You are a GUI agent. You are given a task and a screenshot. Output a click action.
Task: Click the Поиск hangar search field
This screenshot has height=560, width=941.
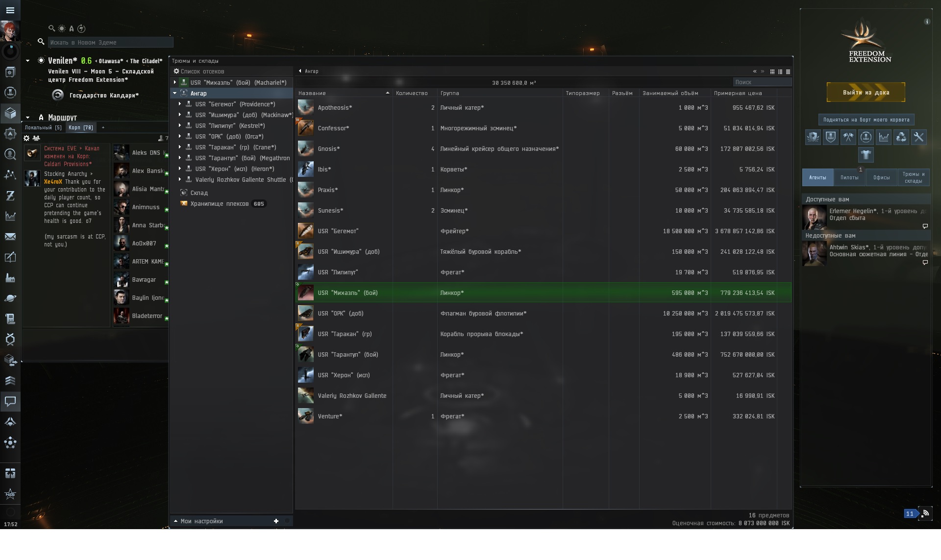click(x=762, y=82)
